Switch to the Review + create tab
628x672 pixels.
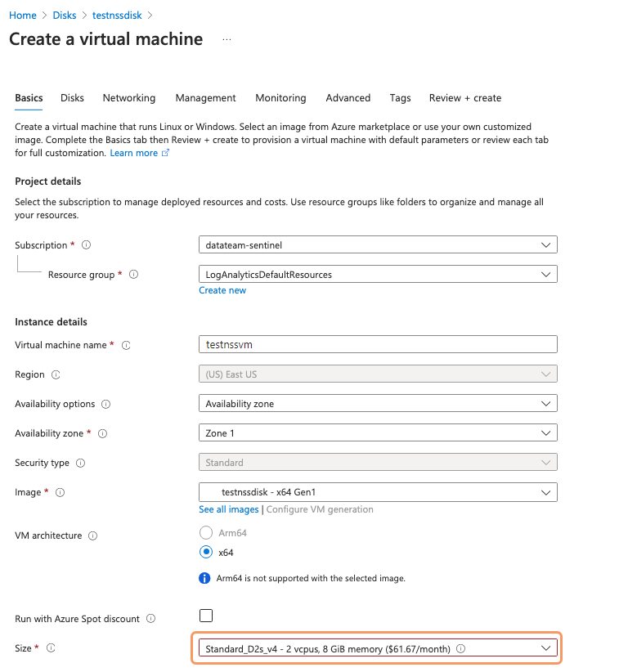(x=464, y=98)
